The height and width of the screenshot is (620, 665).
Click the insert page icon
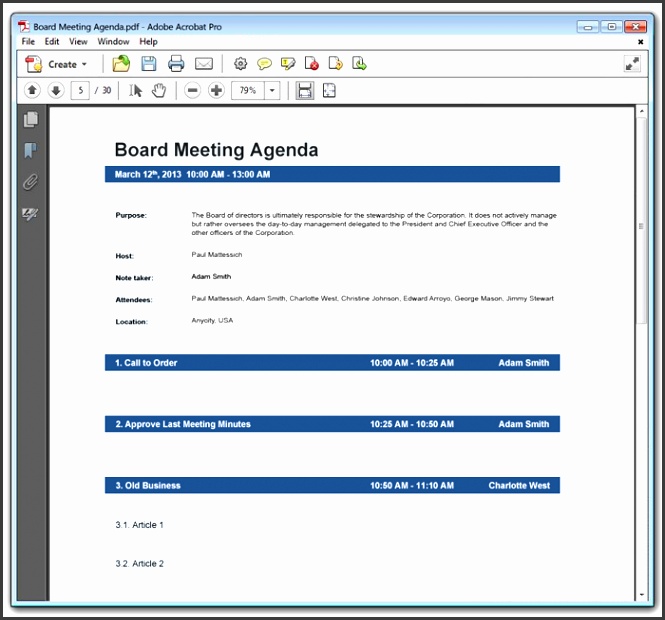coord(359,64)
